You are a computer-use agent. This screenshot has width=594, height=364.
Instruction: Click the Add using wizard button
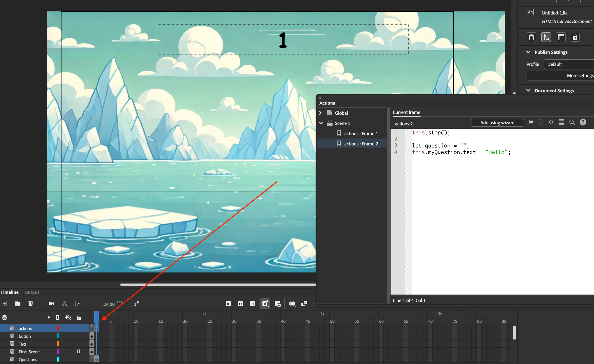tap(497, 123)
